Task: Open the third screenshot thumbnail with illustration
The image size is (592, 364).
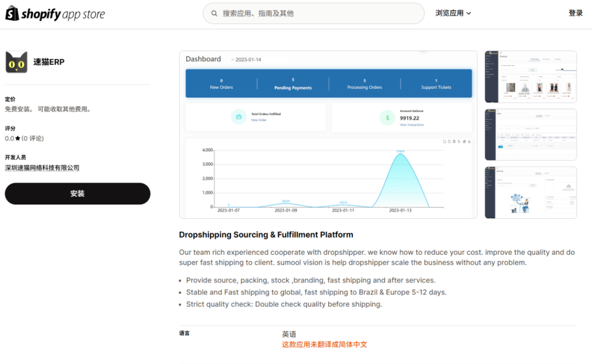Action: tap(531, 192)
